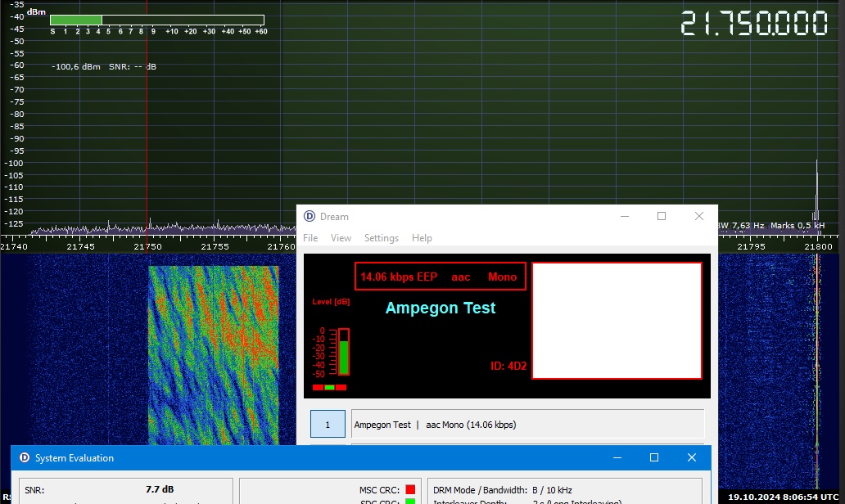Click the 'BW 7,63 Hz' readout
845x504 pixels.
[x=740, y=226]
